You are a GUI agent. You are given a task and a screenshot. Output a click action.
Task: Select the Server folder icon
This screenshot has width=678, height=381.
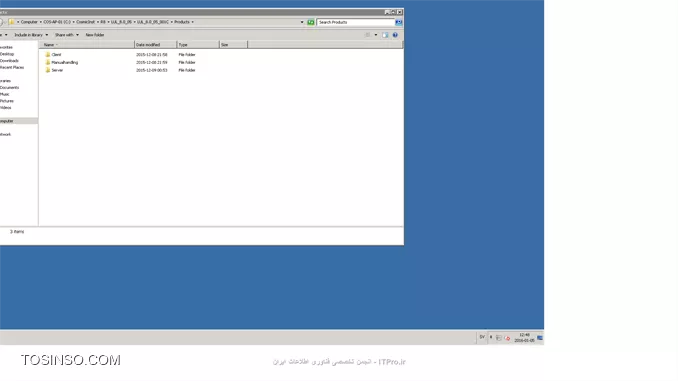click(x=48, y=70)
